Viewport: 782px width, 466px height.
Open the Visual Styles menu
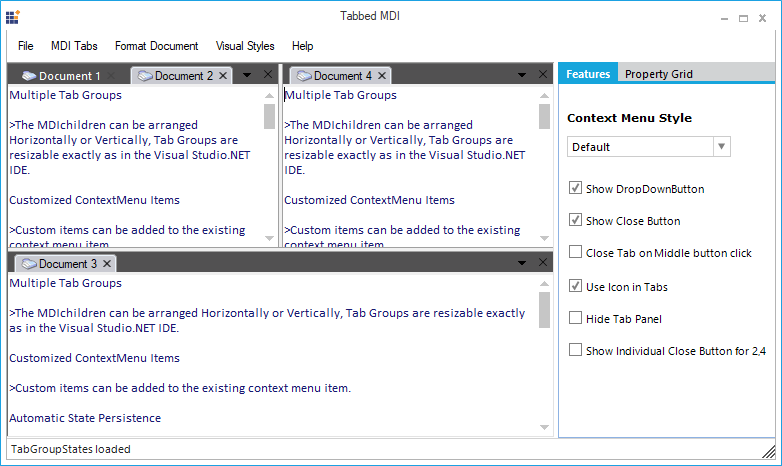pyautogui.click(x=245, y=46)
